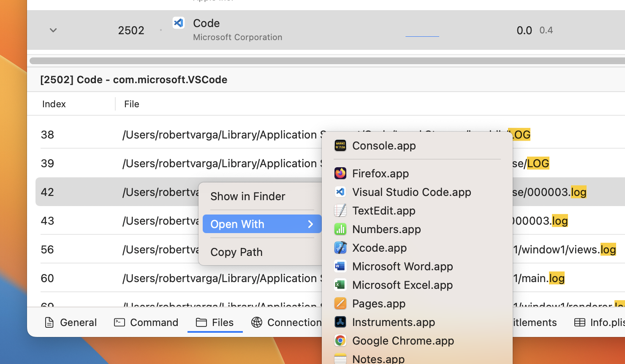Click Show in Finder
Screen dimensions: 625x364
click(x=248, y=196)
